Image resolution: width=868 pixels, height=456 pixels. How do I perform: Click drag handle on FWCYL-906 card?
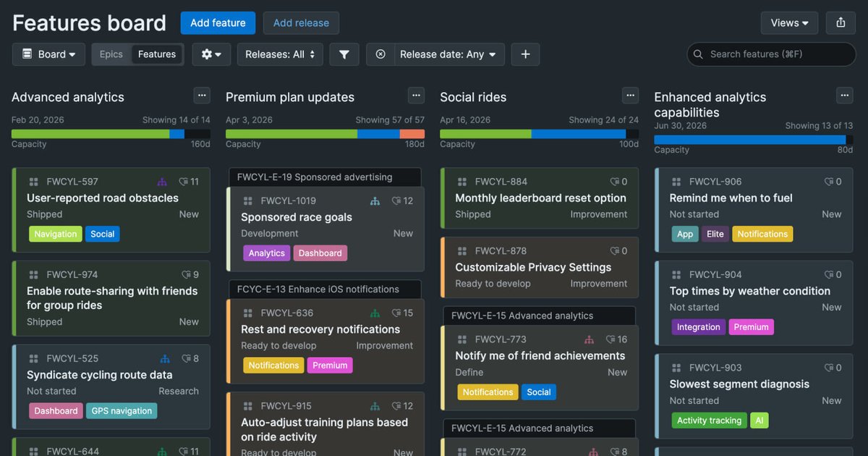pyautogui.click(x=676, y=182)
